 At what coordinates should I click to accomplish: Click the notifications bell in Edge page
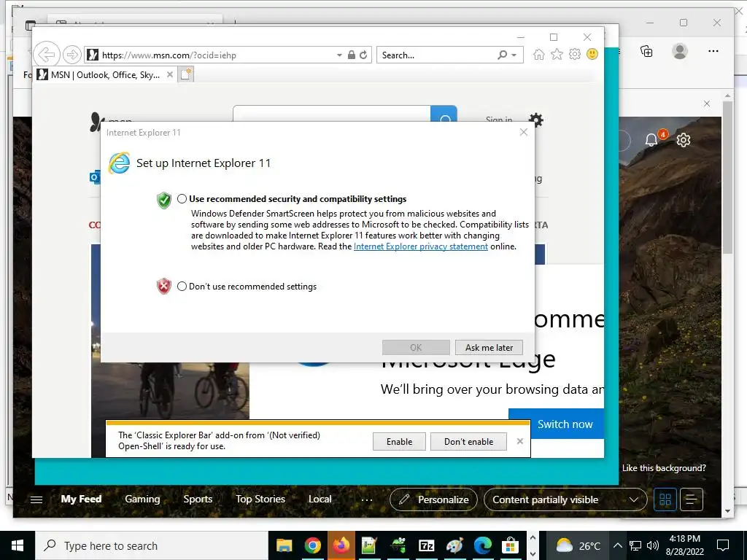click(x=651, y=140)
